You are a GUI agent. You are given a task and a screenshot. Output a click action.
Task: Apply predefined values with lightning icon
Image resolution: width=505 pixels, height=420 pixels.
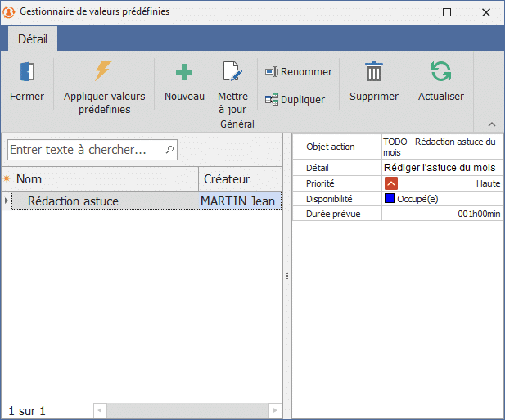tap(103, 72)
